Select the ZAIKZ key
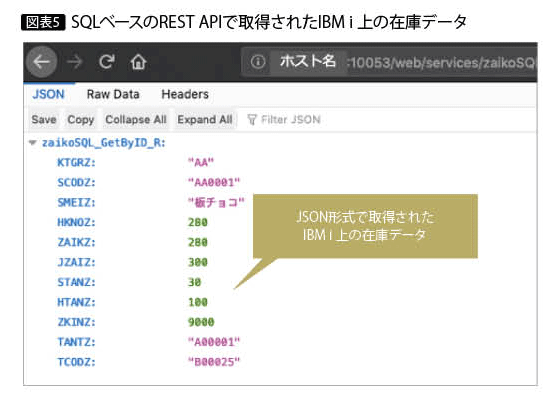 [x=76, y=242]
